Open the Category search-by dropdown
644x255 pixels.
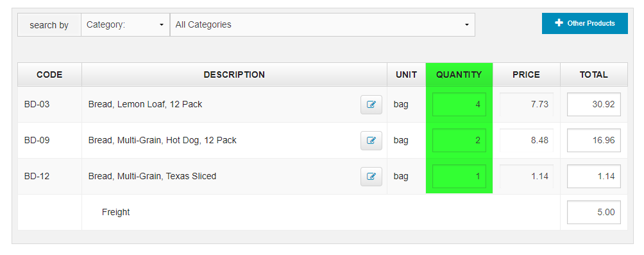pyautogui.click(x=125, y=24)
